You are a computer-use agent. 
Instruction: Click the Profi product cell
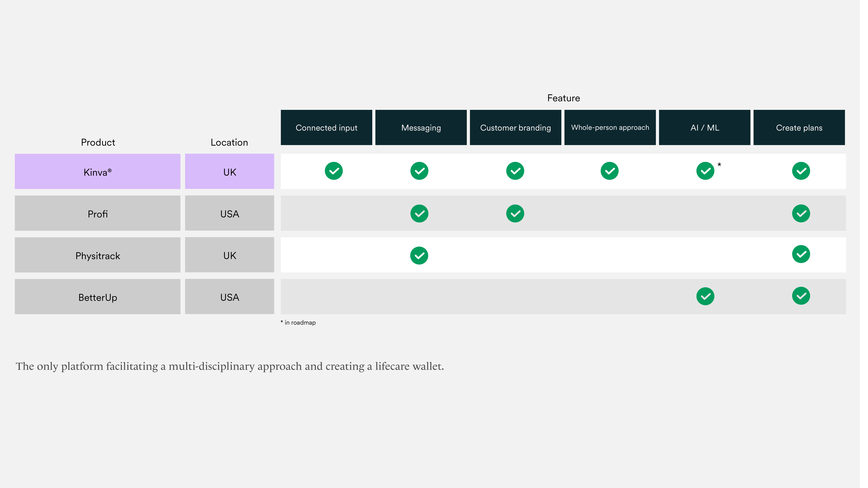(x=98, y=213)
